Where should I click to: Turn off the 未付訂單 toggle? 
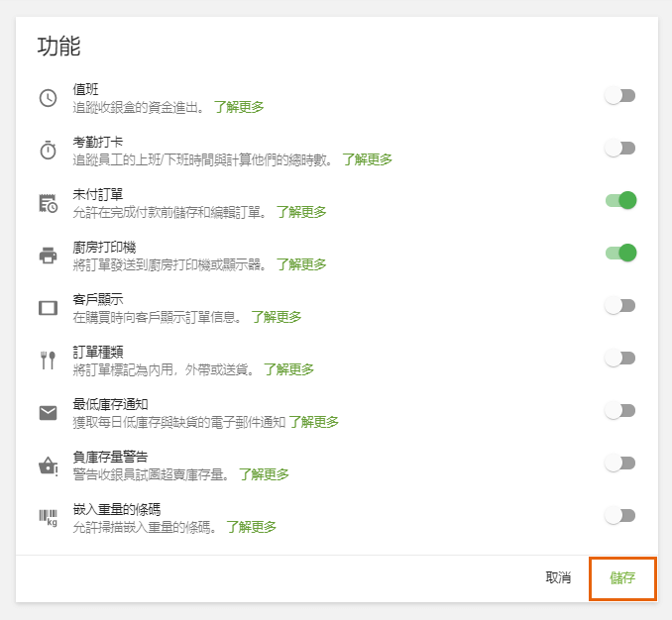[620, 201]
